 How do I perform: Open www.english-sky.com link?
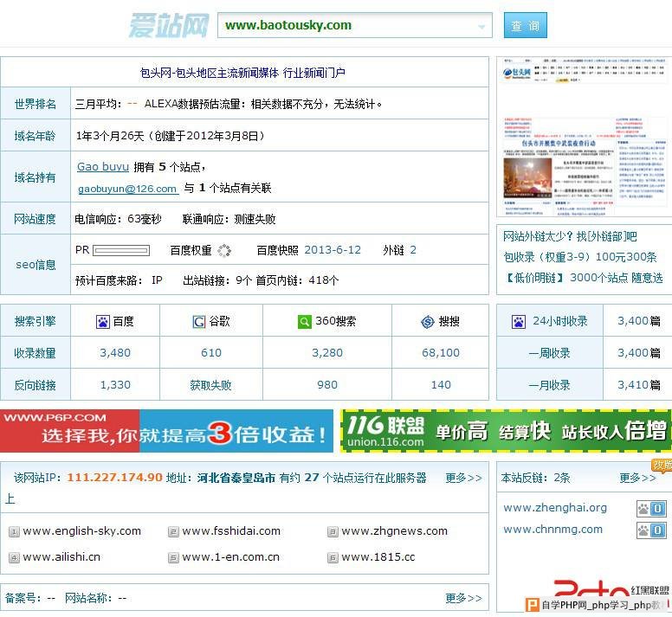82,531
